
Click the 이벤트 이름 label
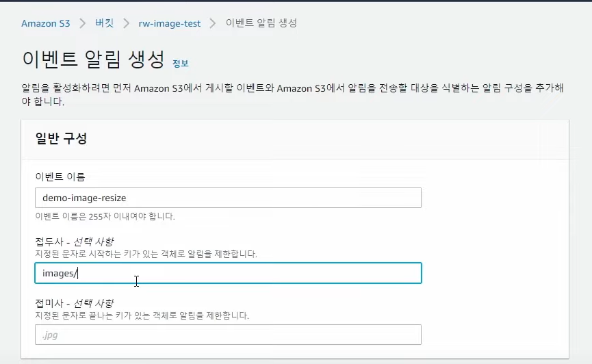tap(60, 177)
